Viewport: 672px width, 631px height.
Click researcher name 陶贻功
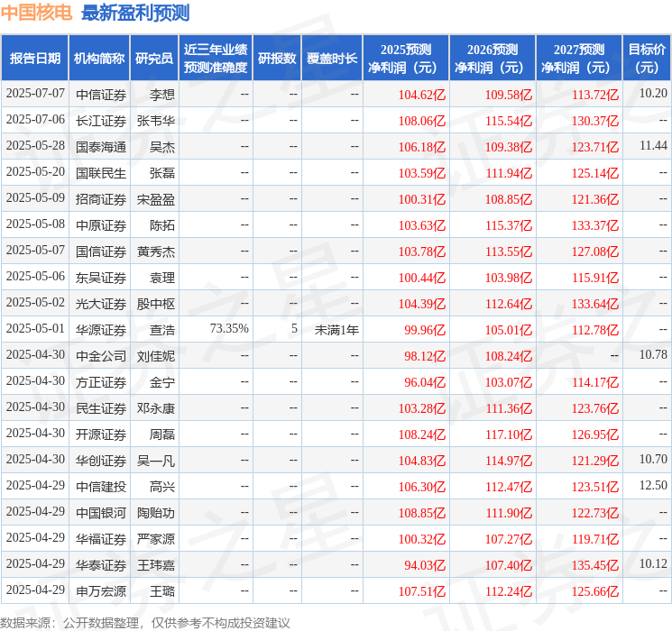coord(155,513)
